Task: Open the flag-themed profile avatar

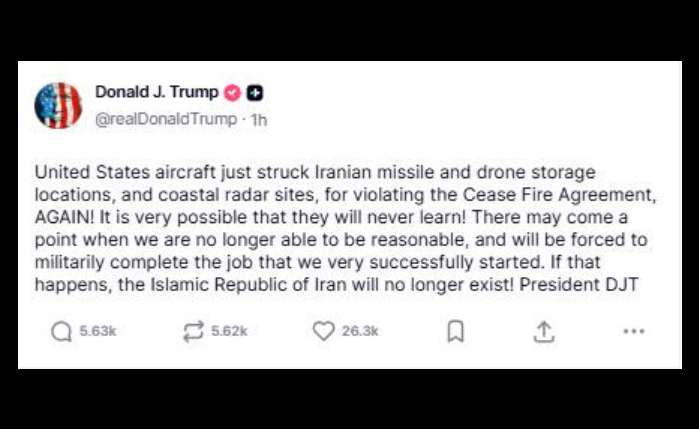Action: 58,105
